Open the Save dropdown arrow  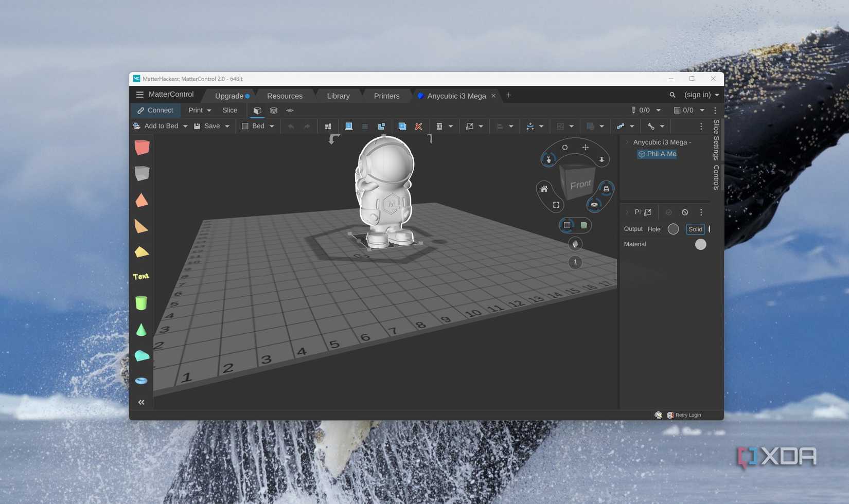tap(227, 126)
